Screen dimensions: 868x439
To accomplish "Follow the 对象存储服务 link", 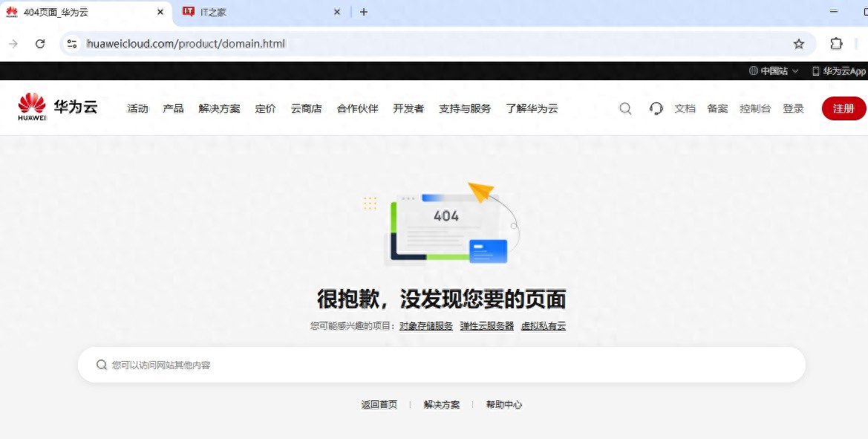I will point(425,326).
